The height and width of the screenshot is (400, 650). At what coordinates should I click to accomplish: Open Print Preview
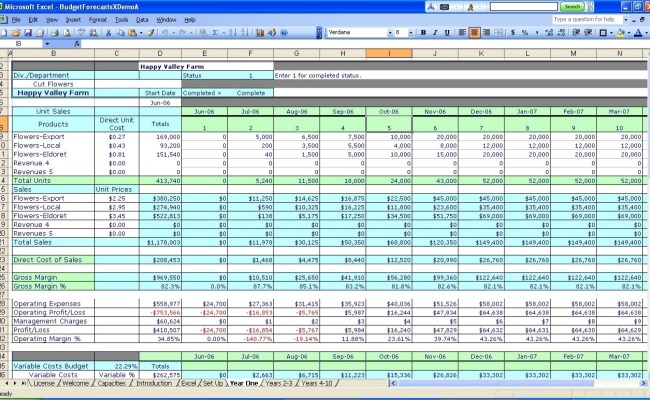66,32
